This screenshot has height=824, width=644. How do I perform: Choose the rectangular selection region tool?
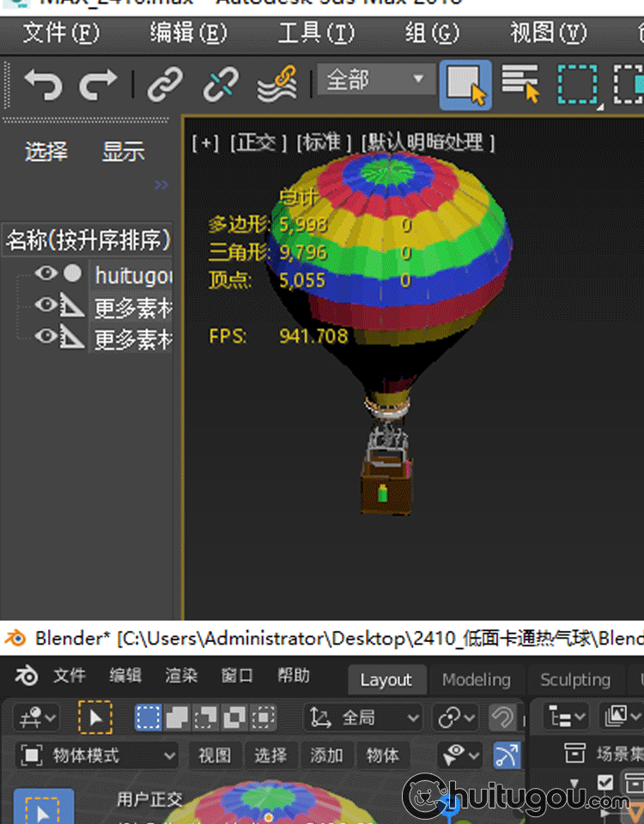pyautogui.click(x=577, y=84)
